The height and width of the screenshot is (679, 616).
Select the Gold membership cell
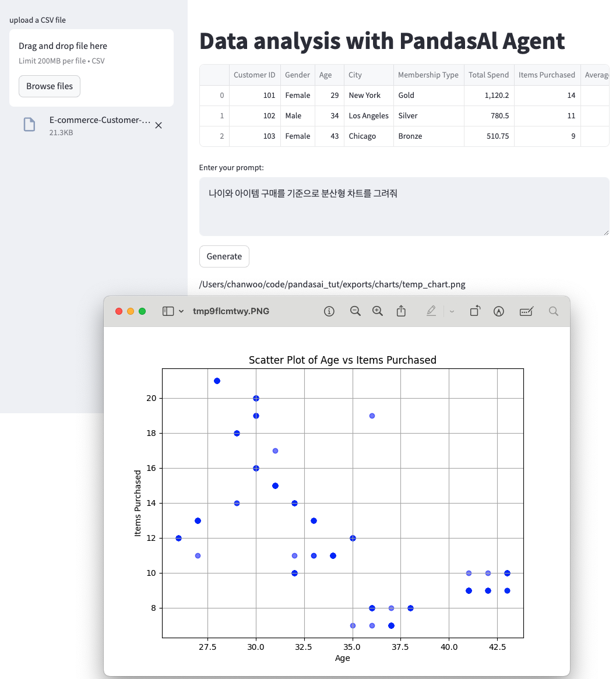click(x=428, y=95)
